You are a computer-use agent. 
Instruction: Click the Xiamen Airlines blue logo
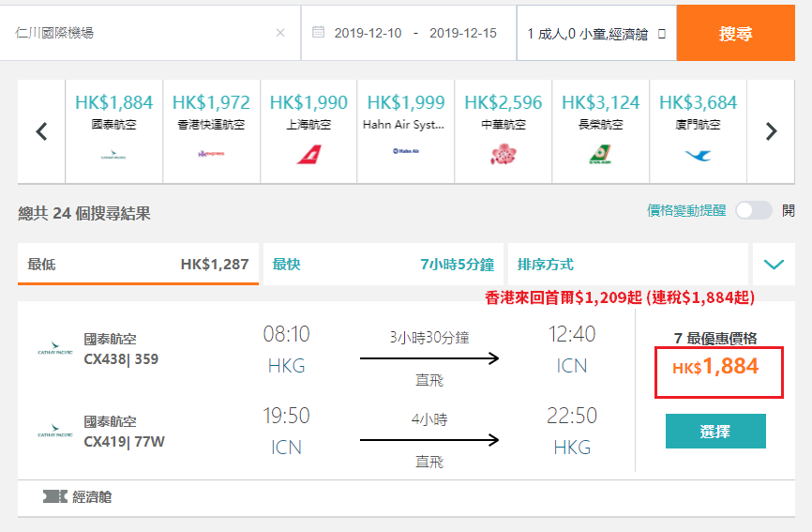pos(698,155)
